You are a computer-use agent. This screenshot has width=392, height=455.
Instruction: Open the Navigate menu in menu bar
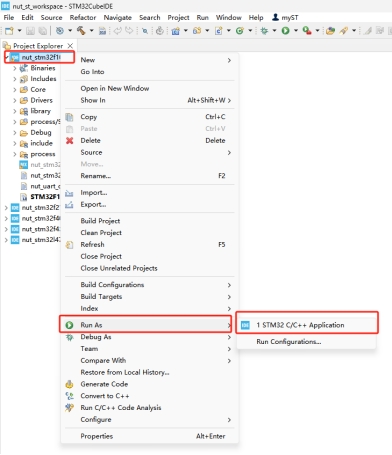[117, 17]
